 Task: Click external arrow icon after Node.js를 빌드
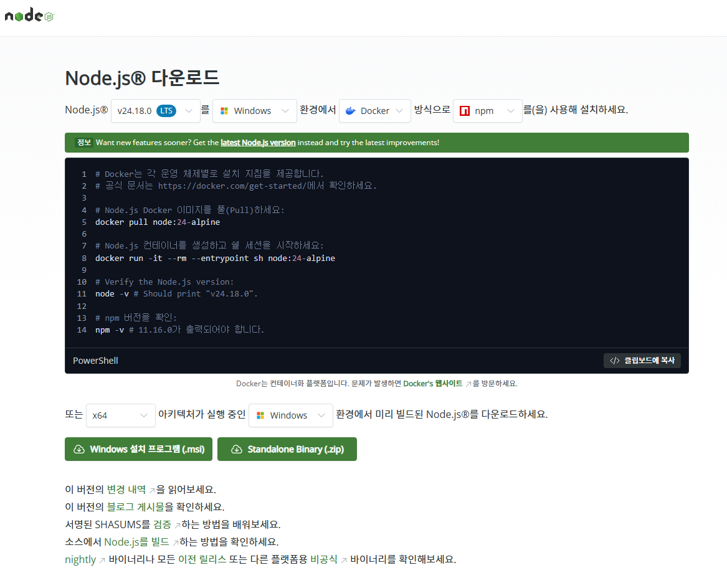click(x=175, y=543)
